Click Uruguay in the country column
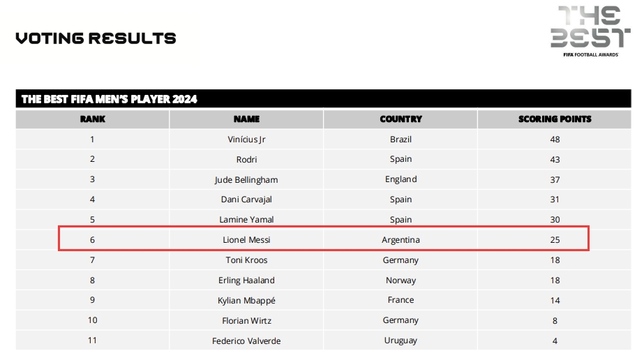 [400, 340]
